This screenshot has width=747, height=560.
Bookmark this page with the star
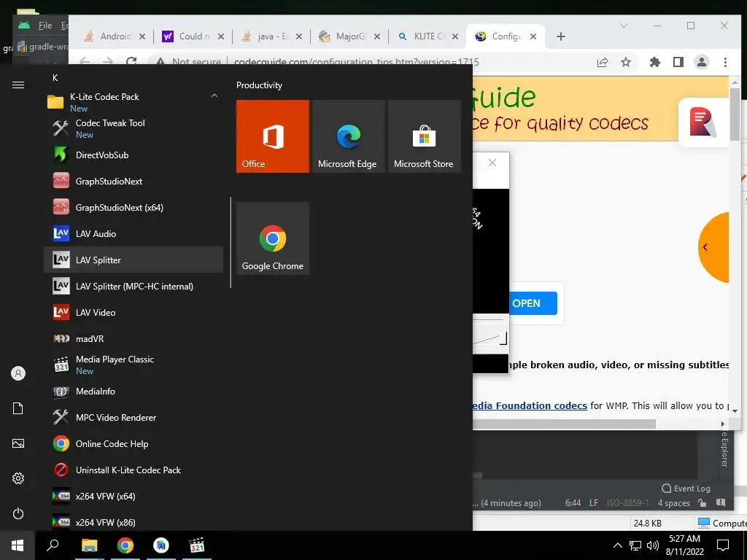tap(626, 62)
